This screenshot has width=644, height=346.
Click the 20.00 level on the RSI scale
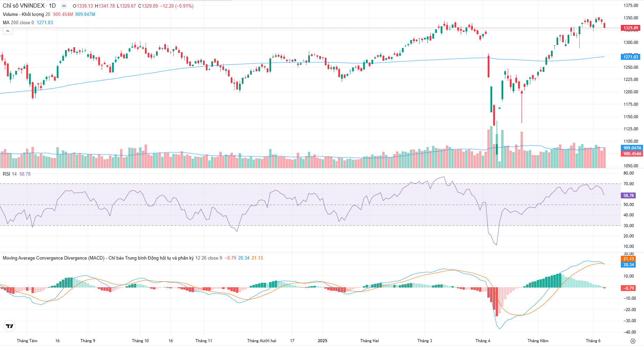(629, 236)
